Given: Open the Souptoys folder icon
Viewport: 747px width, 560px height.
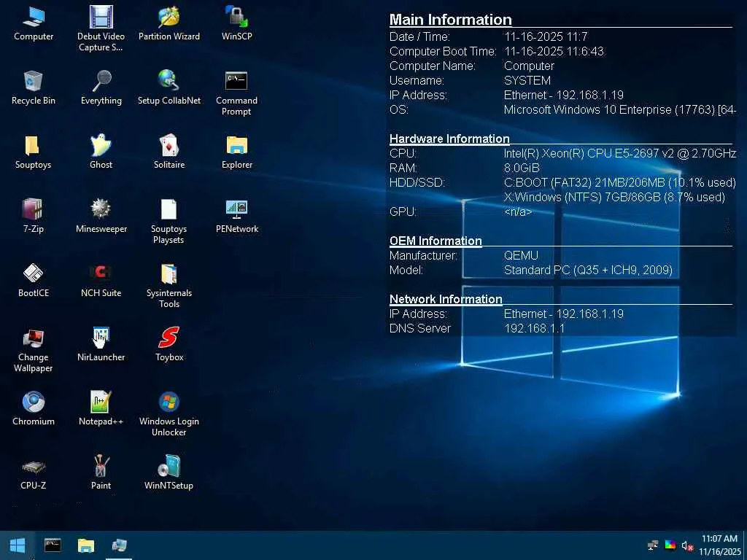Looking at the screenshot, I should click(x=34, y=152).
